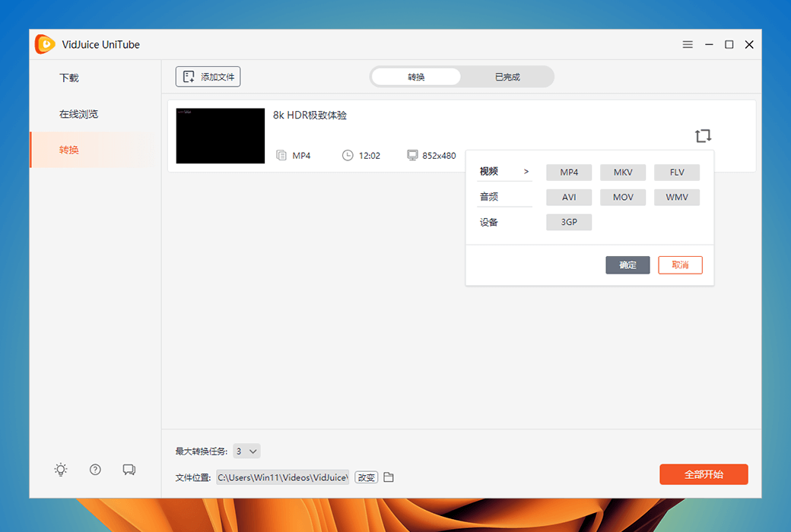Choose MP4 output format
This screenshot has width=791, height=532.
pyautogui.click(x=569, y=172)
